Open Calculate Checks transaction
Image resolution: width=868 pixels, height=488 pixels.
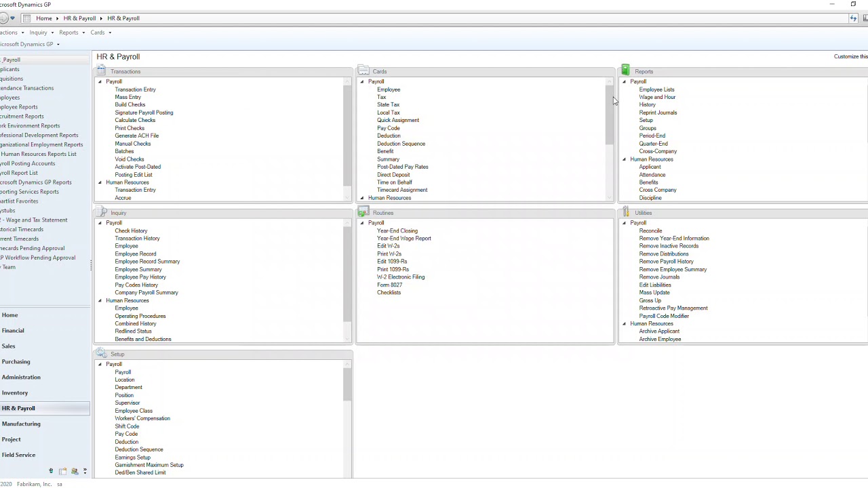pyautogui.click(x=135, y=121)
